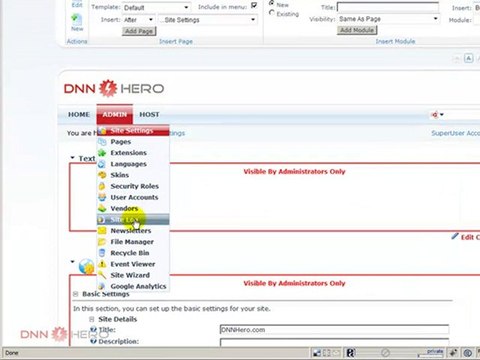480x360 pixels.
Task: Select the Existing module radio button
Action: (272, 13)
